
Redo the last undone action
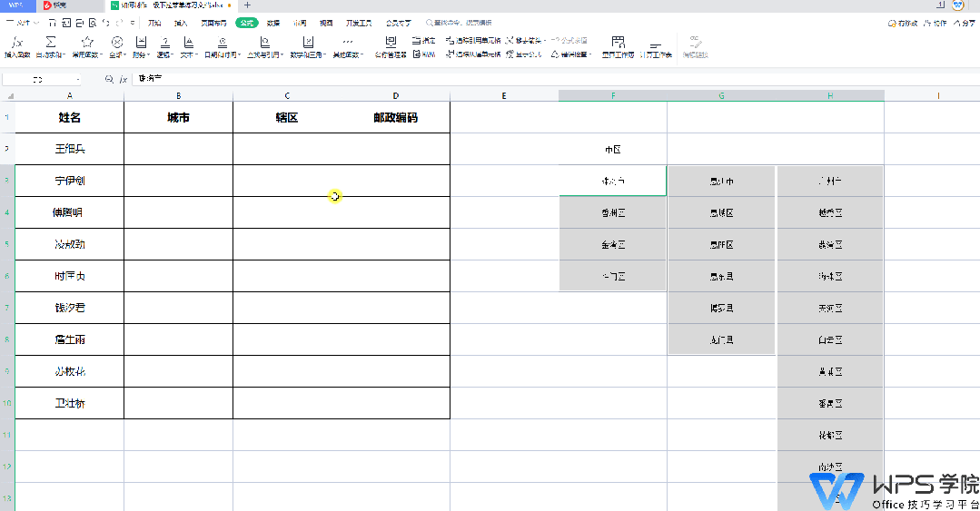[x=120, y=23]
